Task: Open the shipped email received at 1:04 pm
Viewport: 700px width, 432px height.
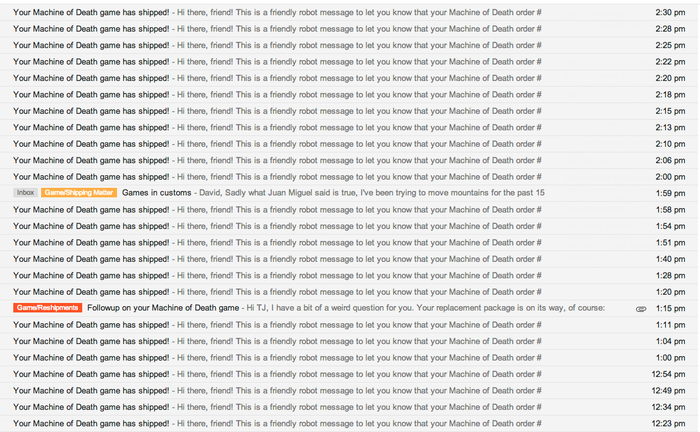Action: (349, 341)
